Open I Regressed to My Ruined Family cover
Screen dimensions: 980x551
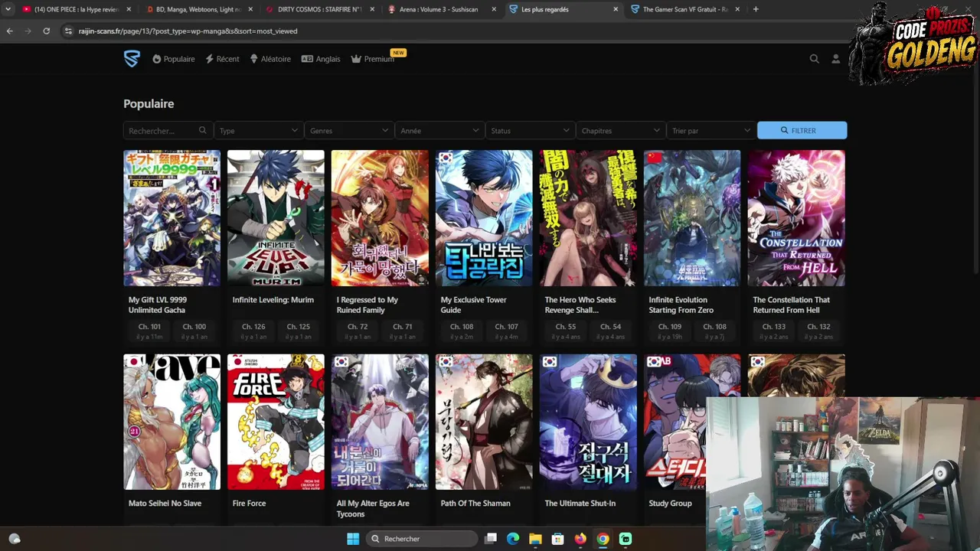(x=380, y=218)
